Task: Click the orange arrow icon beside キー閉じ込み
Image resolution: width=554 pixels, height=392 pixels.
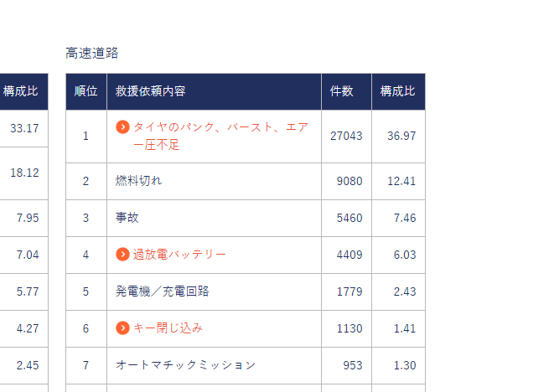Action: pyautogui.click(x=122, y=328)
